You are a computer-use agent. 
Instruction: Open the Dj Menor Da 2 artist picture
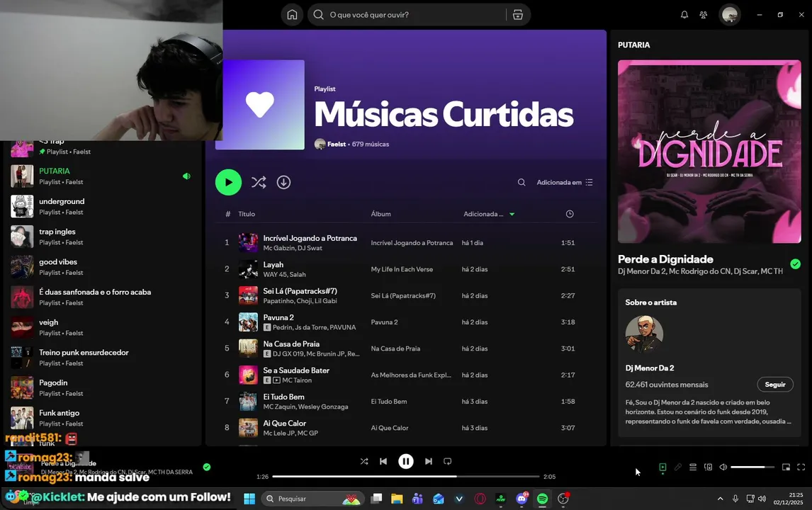644,334
